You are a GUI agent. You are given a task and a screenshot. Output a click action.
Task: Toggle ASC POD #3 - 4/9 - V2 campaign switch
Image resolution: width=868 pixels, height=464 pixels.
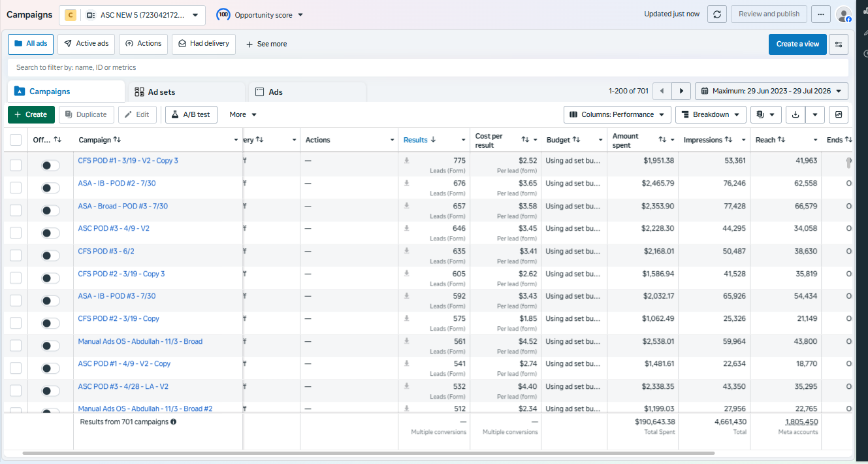click(x=50, y=233)
